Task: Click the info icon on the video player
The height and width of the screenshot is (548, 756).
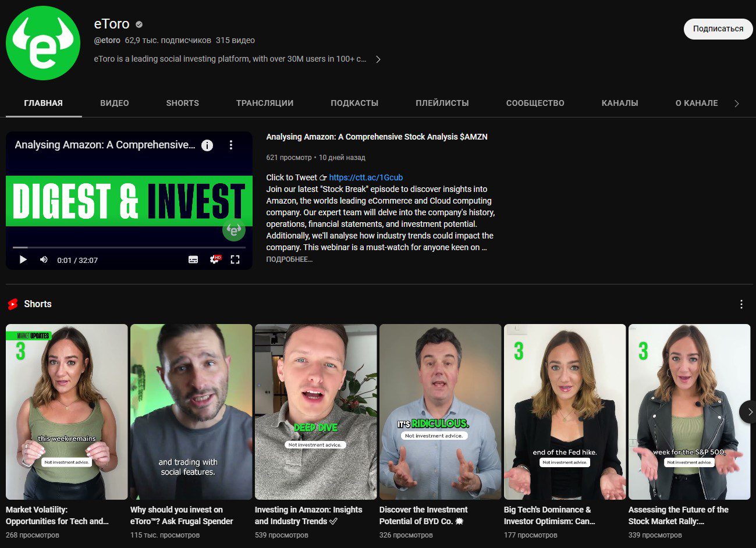Action: pyautogui.click(x=207, y=145)
